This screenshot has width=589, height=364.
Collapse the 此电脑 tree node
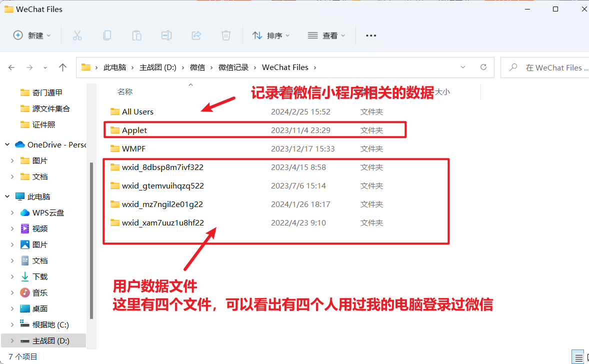[7, 196]
